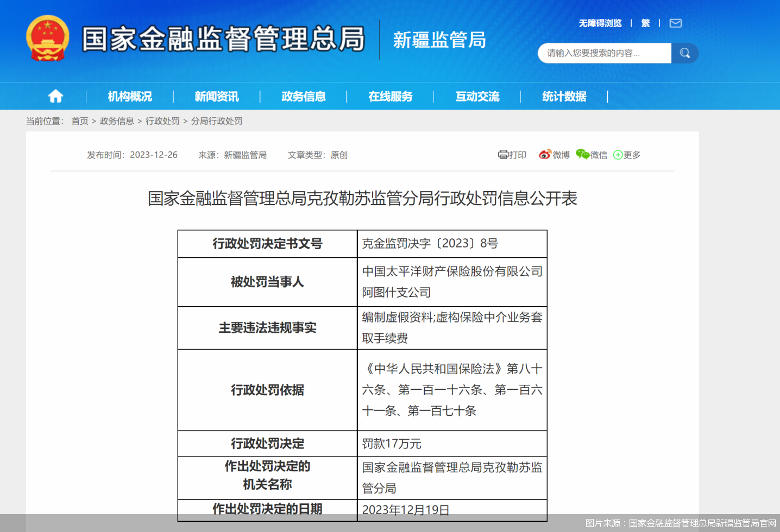
Task: Click the search magnifier button
Action: tap(685, 53)
